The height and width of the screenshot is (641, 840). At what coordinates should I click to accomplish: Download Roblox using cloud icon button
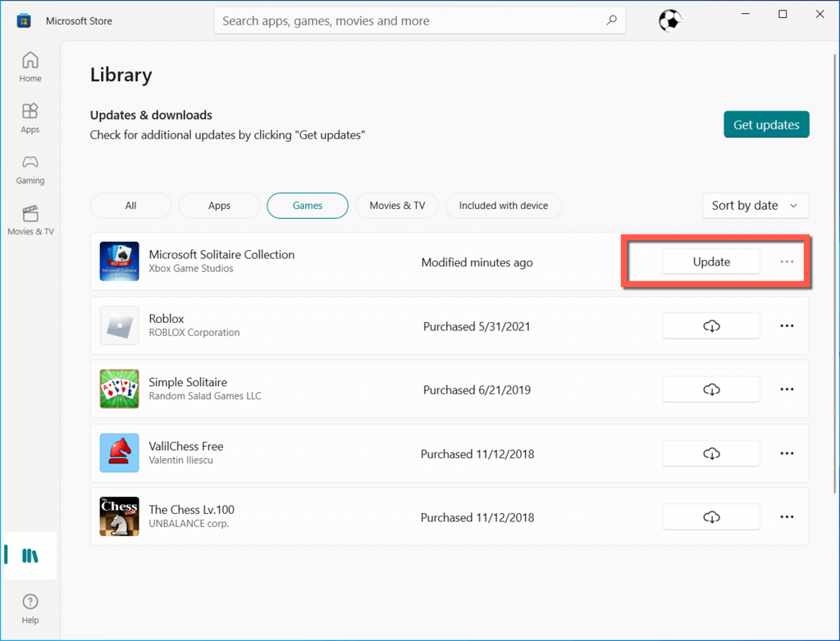click(711, 326)
